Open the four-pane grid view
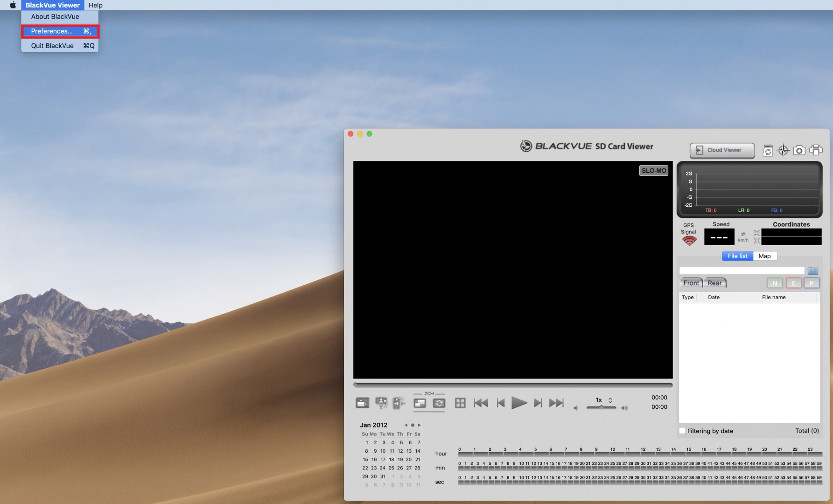This screenshot has height=504, width=833. point(460,403)
